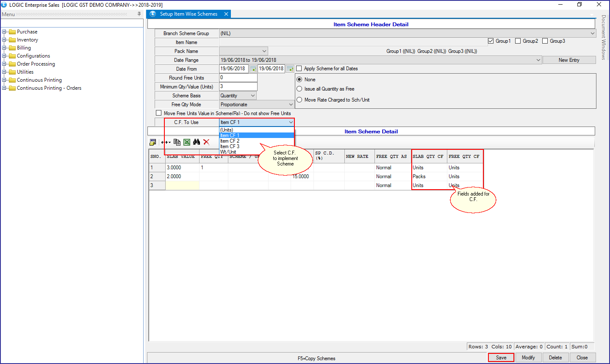This screenshot has width=610, height=364.
Task: Select Issue all Quantity as Free
Action: click(x=299, y=89)
